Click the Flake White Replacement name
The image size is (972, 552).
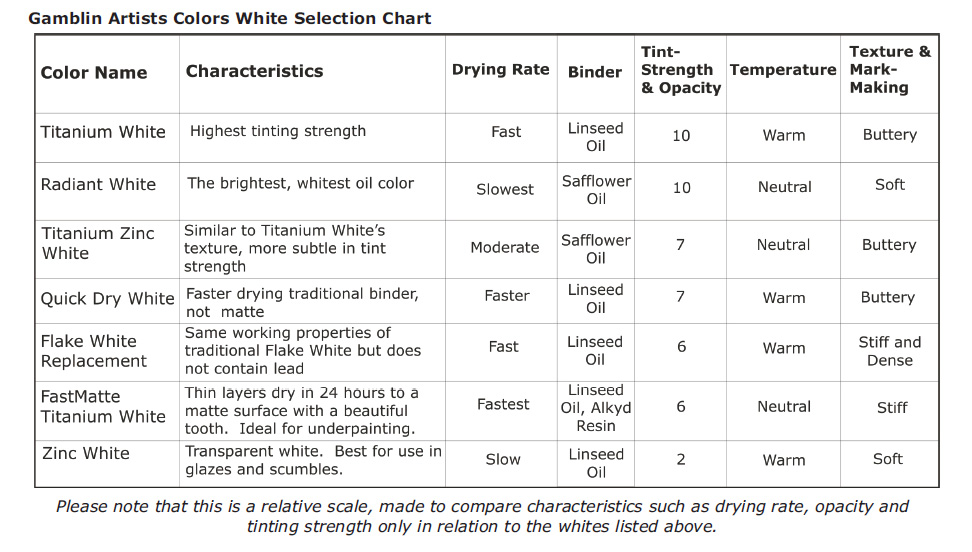click(x=94, y=351)
